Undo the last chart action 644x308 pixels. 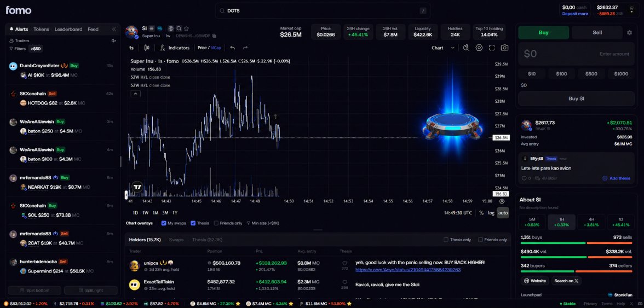coord(232,48)
